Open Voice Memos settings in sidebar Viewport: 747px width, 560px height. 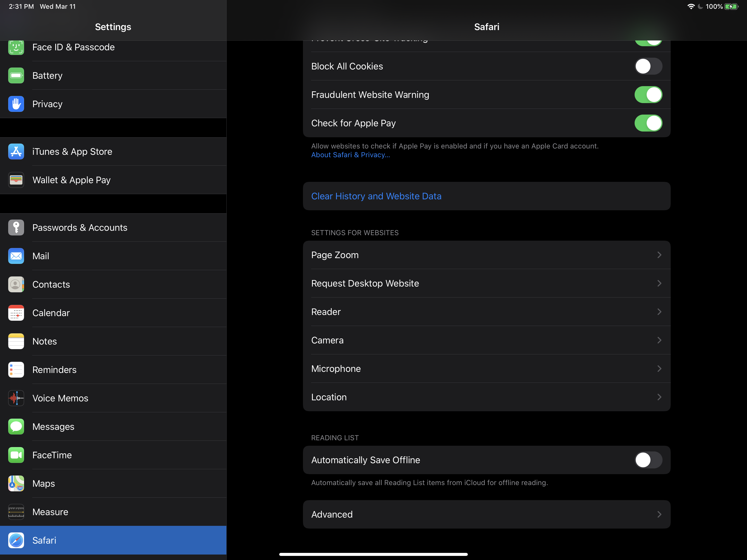pos(113,398)
